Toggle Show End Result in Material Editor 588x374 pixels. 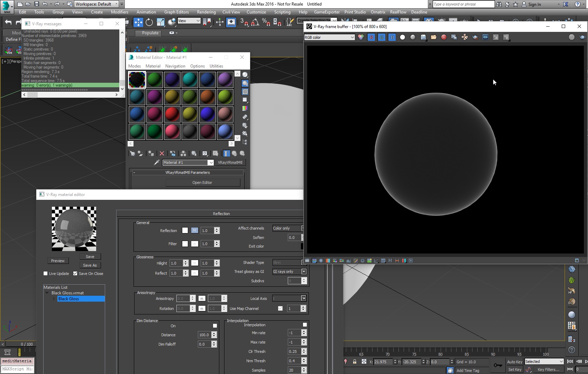(x=226, y=153)
